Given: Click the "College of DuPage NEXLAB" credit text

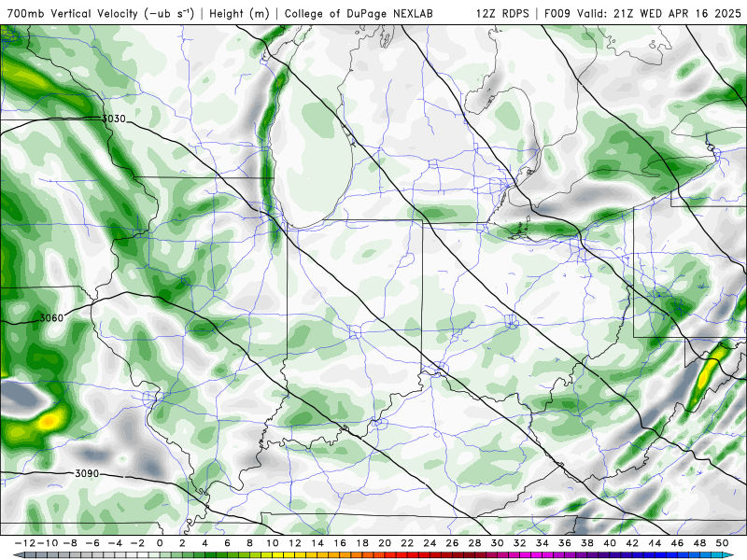Looking at the screenshot, I should 359,13.
